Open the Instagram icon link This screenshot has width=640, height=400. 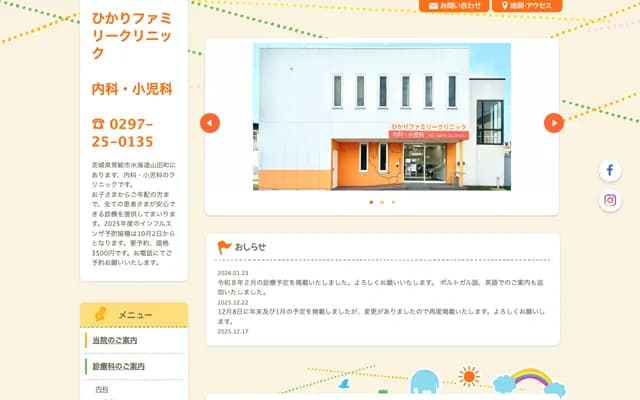(610, 200)
